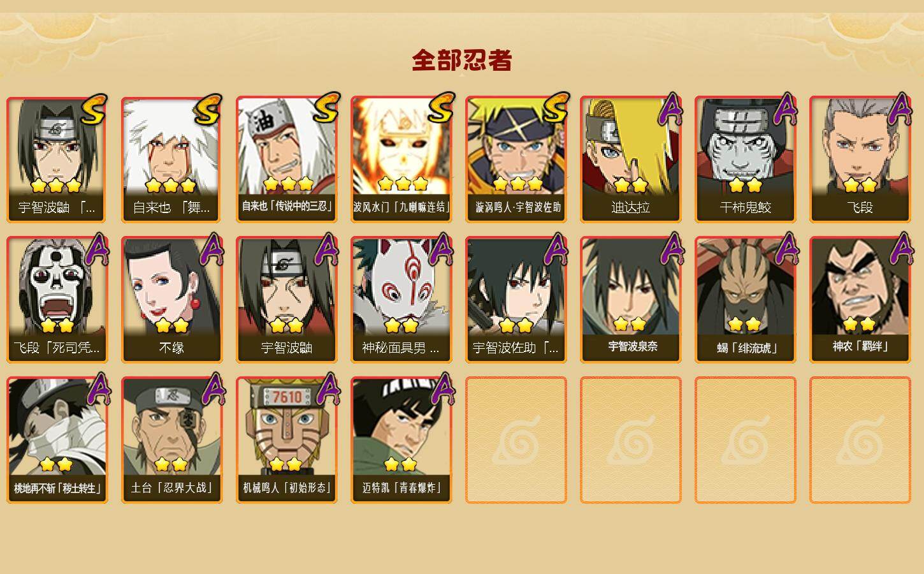Viewport: 924px width, 574px height.
Task: Click S-rank badge on 宇智波鼬 first card
Action: tap(94, 110)
